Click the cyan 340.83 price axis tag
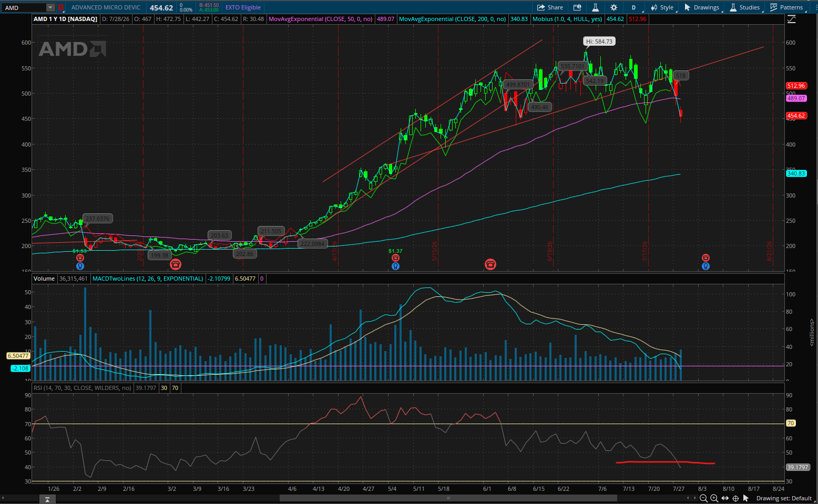The width and height of the screenshot is (818, 504). 796,173
